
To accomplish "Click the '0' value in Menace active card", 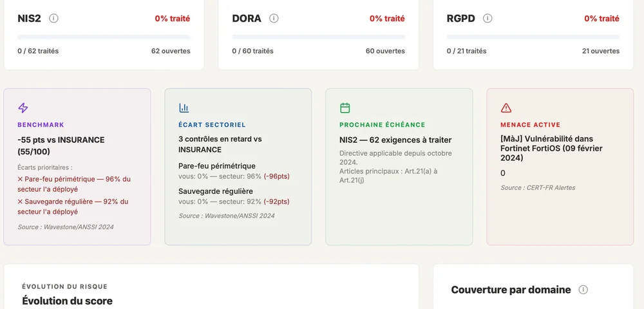I will [x=503, y=174].
